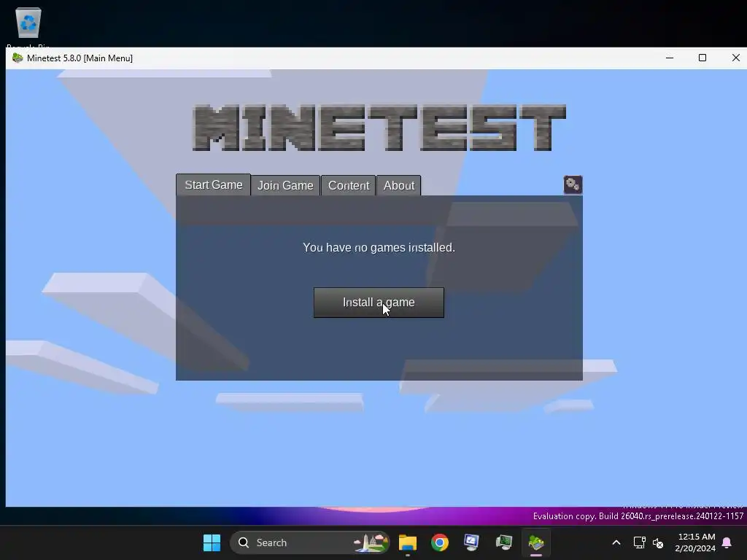Open the Windows Start menu
747x560 pixels.
pyautogui.click(x=212, y=542)
